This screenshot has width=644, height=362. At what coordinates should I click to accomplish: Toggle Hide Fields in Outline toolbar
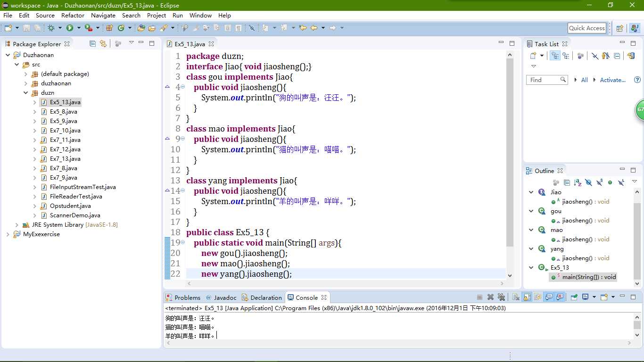(589, 182)
